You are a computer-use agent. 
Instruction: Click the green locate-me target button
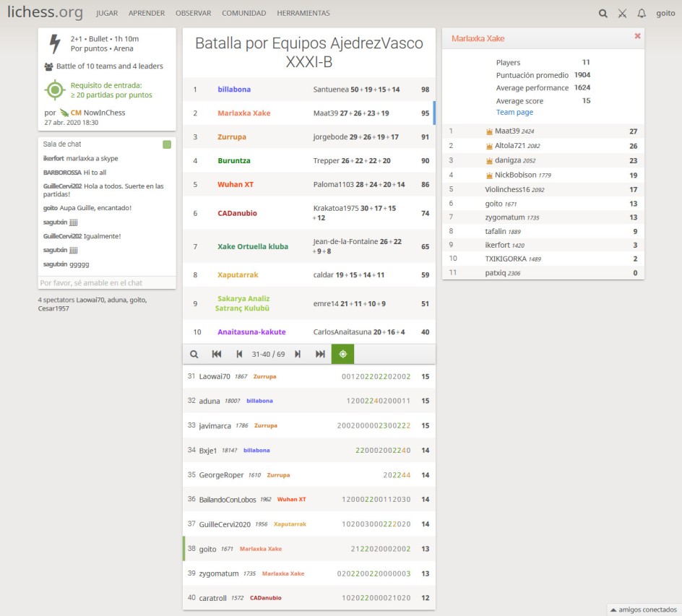point(343,354)
